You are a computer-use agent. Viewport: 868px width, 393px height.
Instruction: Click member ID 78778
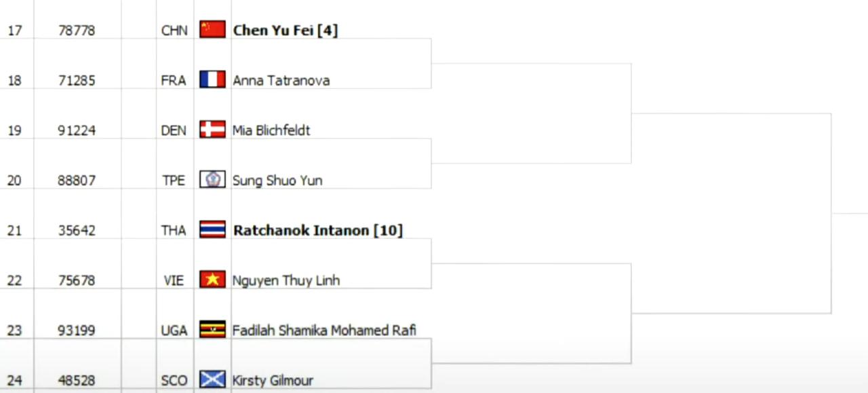pyautogui.click(x=77, y=31)
